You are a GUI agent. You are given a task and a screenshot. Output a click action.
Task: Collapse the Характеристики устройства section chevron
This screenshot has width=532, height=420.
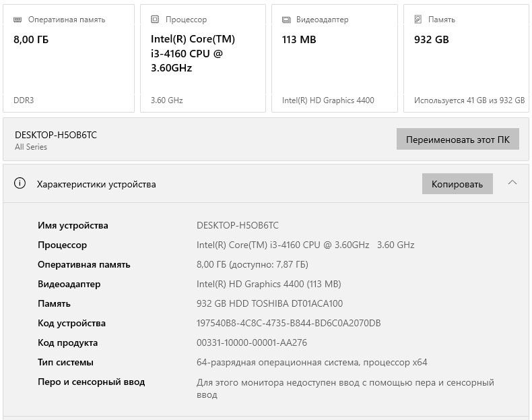[x=512, y=183]
